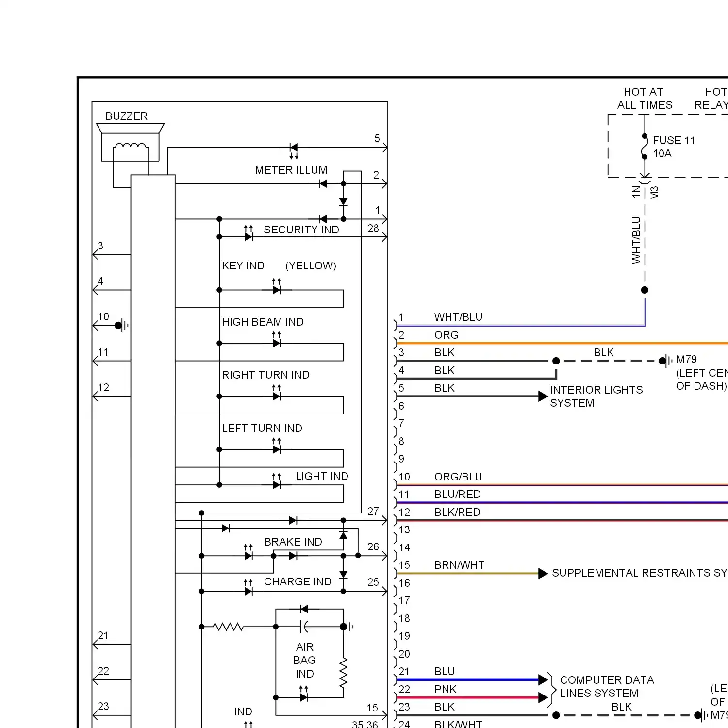Select the LEFT TURN IND label
The height and width of the screenshot is (728, 728).
tap(262, 428)
